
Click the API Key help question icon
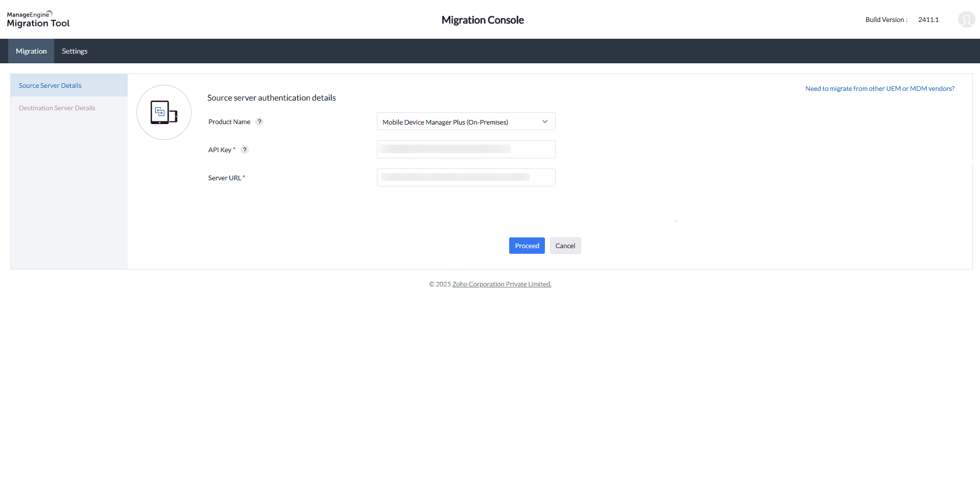[x=245, y=150]
